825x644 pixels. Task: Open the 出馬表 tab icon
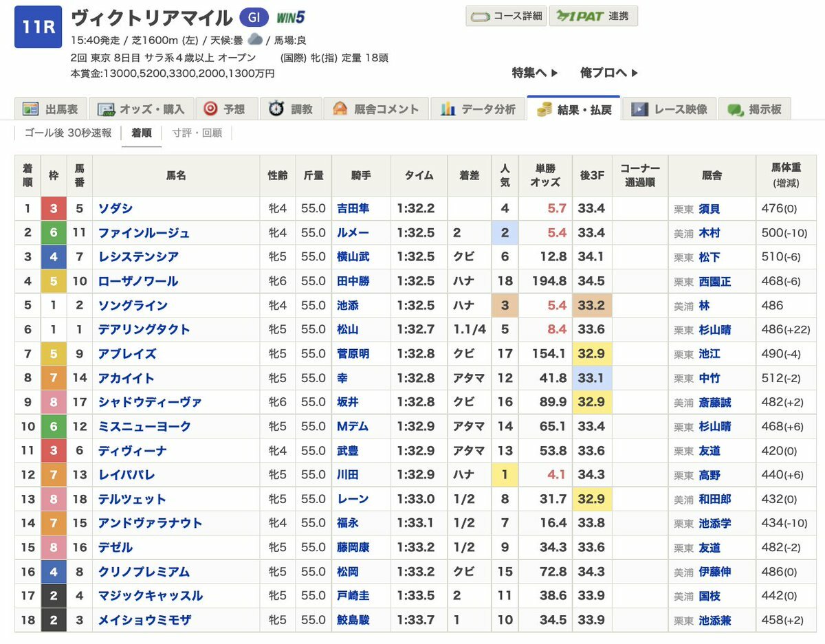pos(30,109)
